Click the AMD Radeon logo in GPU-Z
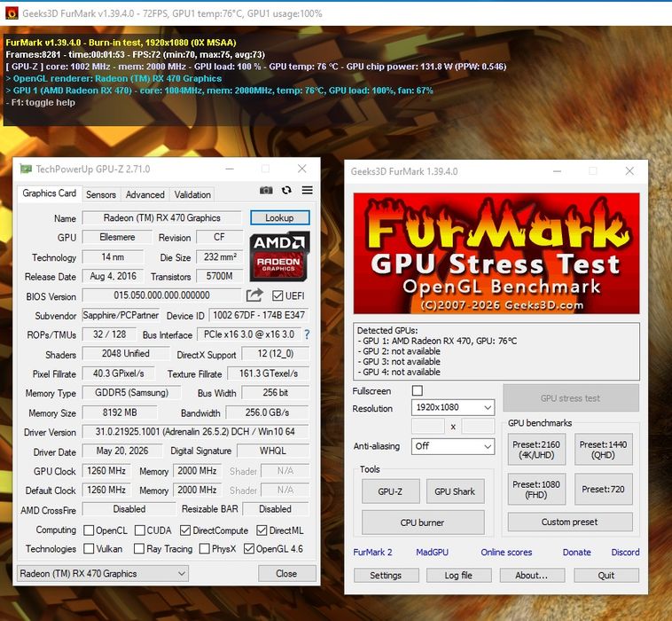Viewport: 672px width, 621px height. [279, 256]
